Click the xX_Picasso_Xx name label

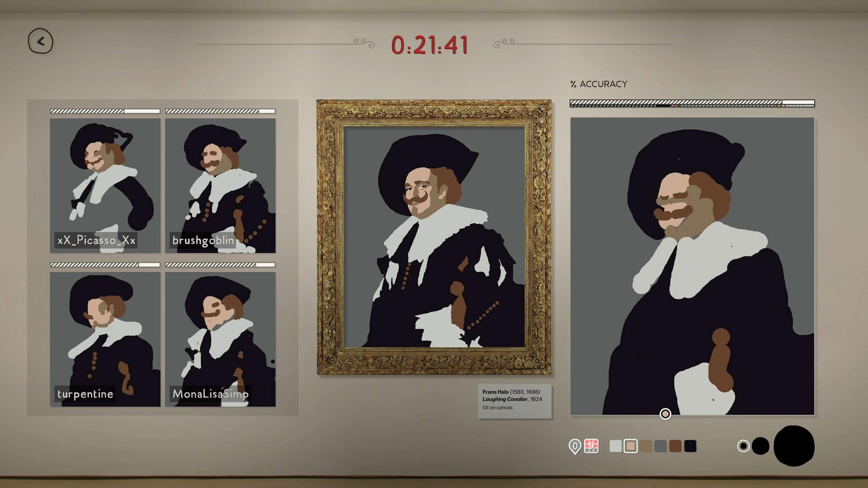point(96,240)
